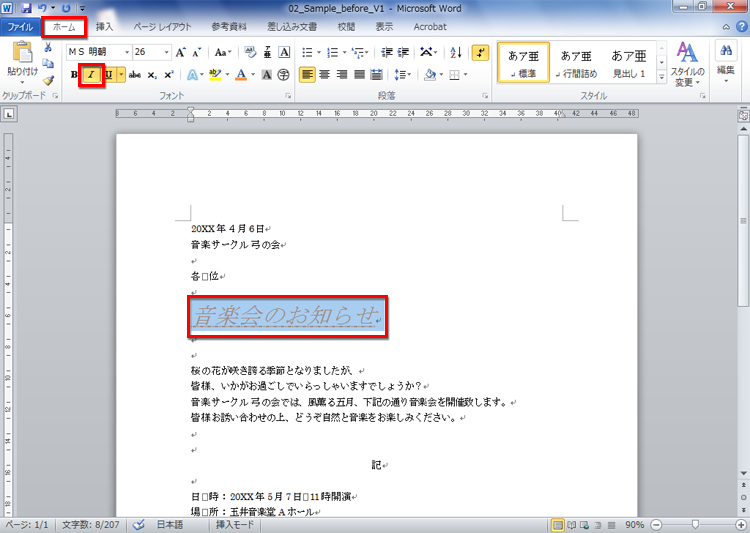Apply multilevel list

tap(357, 52)
